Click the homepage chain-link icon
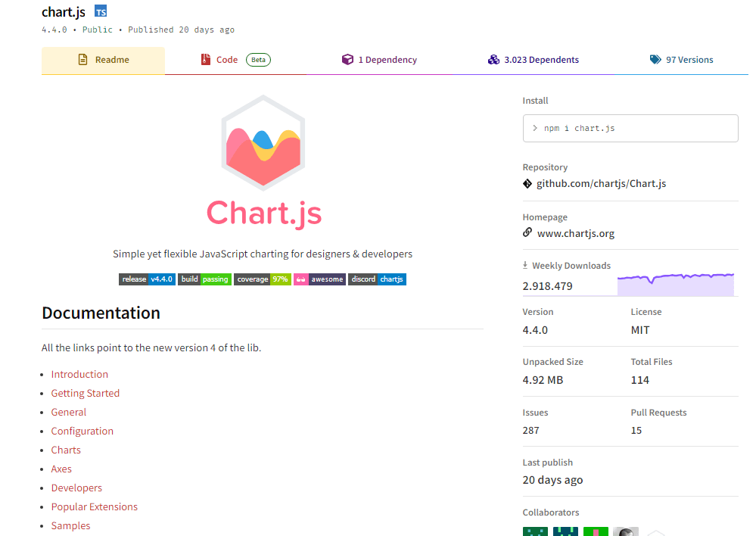The width and height of the screenshot is (756, 536). 527,232
